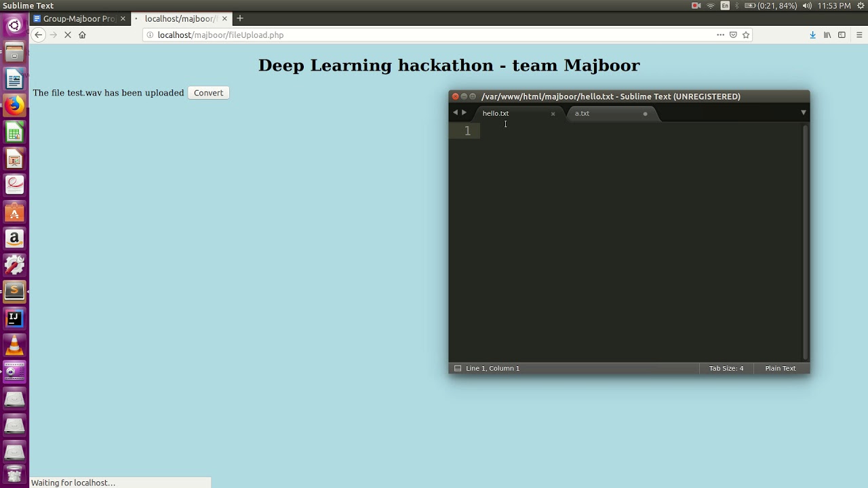Launch LibreOffice Impress from the dock
The height and width of the screenshot is (488, 868).
click(x=14, y=159)
